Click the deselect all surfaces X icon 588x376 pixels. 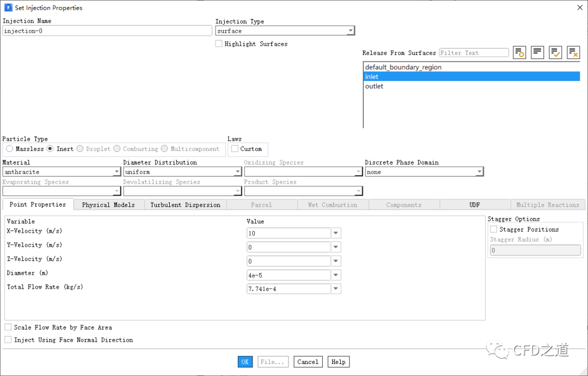(x=573, y=52)
